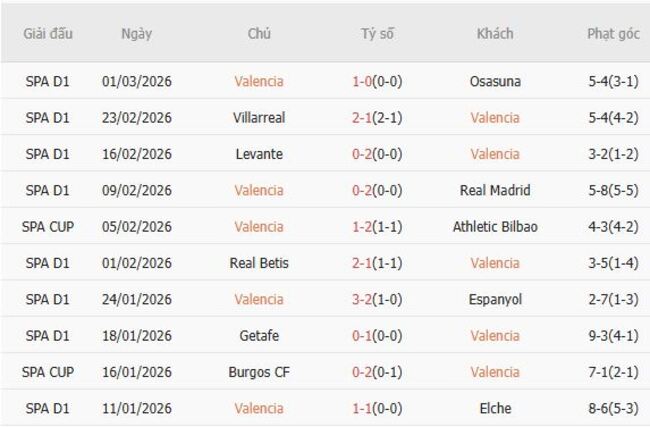Select the "Tỷ số" column header
Viewport: 650px width, 427px height.
tap(377, 33)
